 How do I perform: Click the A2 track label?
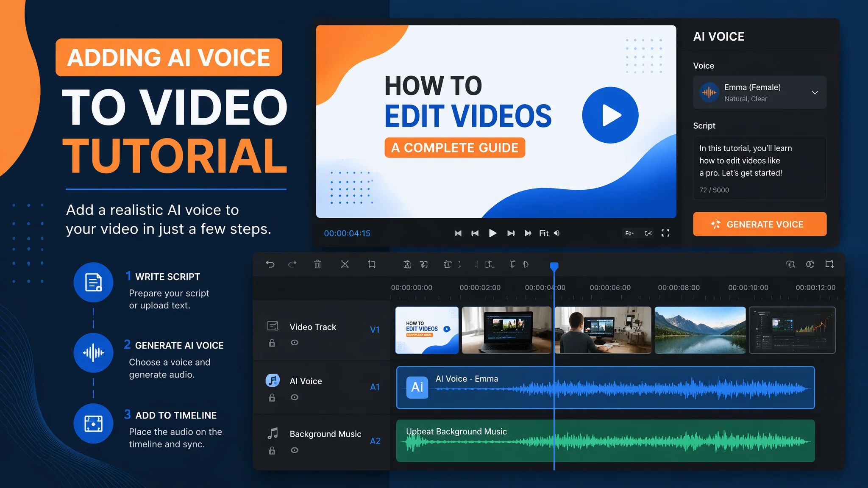(375, 441)
